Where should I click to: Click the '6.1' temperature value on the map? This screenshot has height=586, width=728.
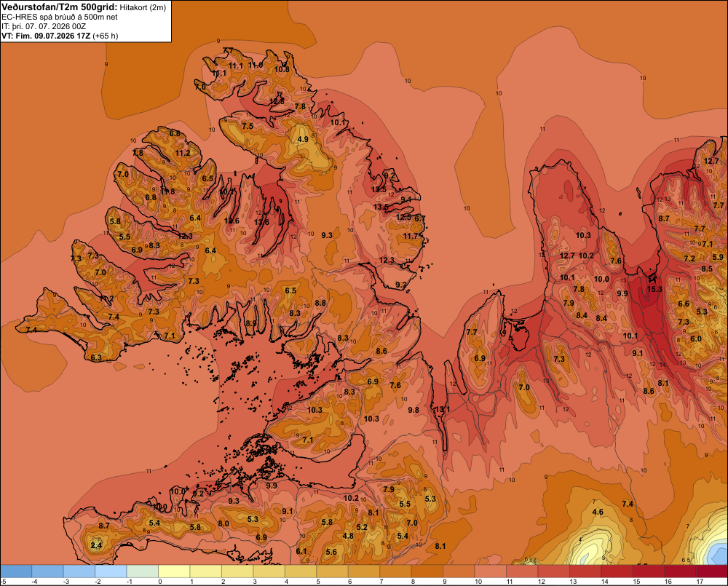(301, 551)
